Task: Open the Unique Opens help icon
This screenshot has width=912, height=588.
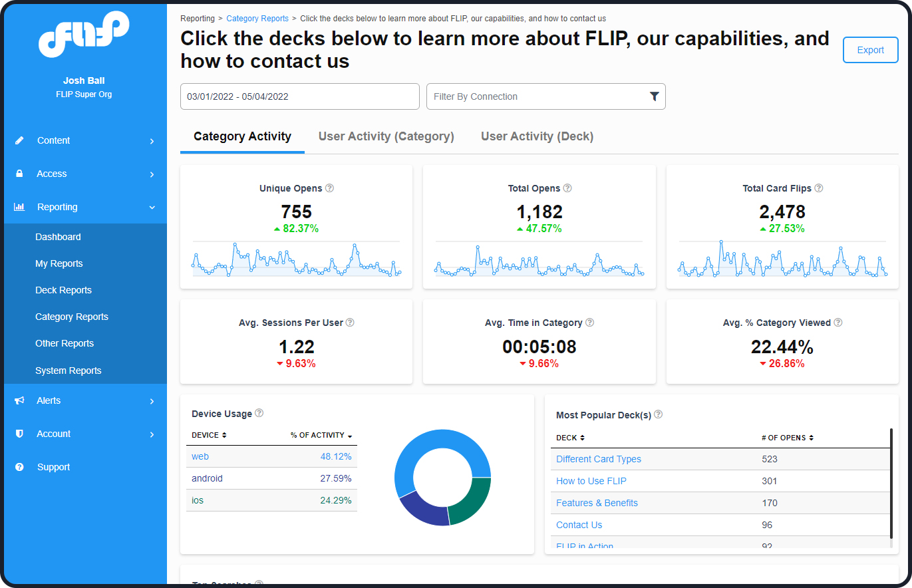Action: pos(329,188)
